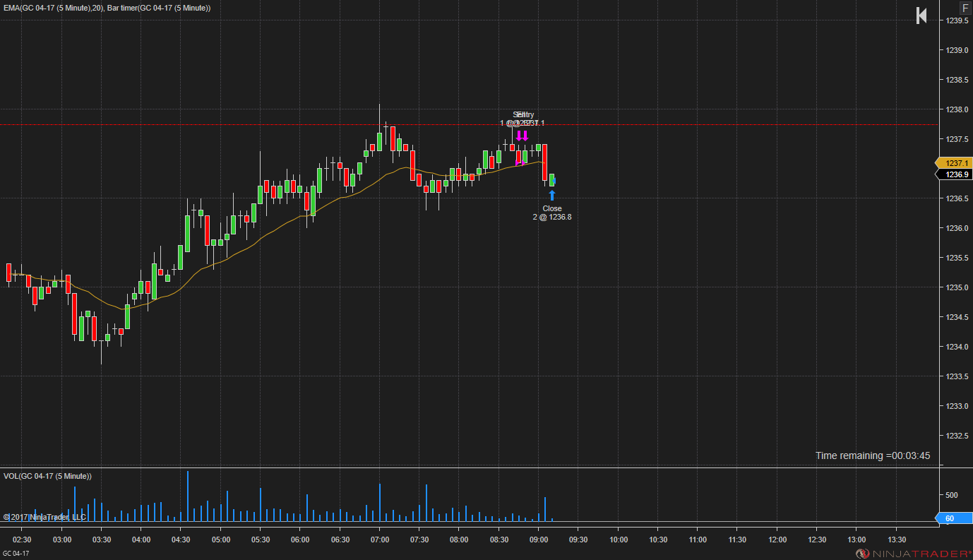Click the 08:30 time axis label
Image resolution: width=973 pixels, height=560 pixels.
click(x=499, y=540)
